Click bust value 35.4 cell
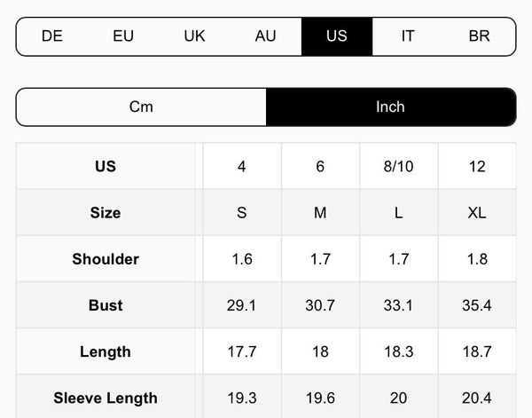The image size is (532, 418). 477,305
